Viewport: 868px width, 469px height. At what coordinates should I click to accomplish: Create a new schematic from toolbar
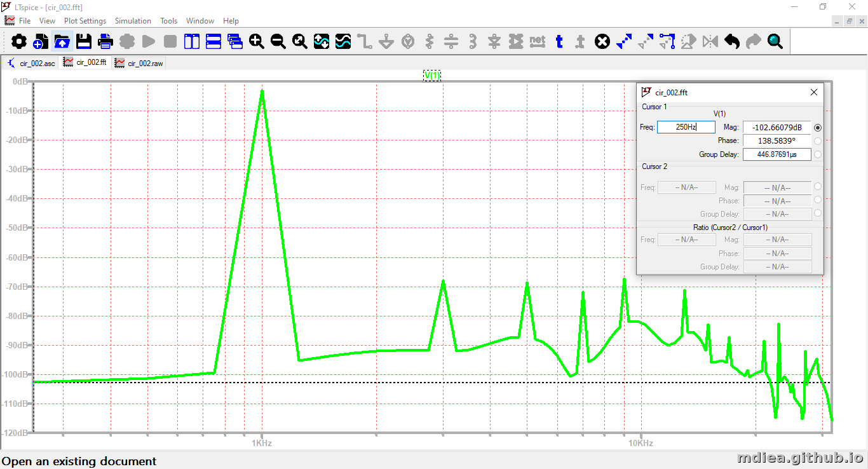pyautogui.click(x=40, y=42)
